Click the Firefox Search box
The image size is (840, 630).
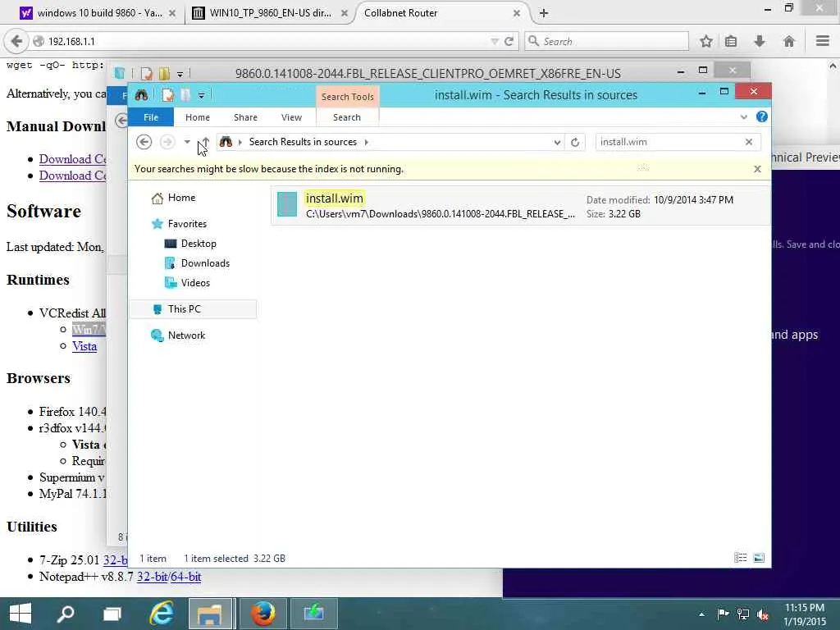607,41
